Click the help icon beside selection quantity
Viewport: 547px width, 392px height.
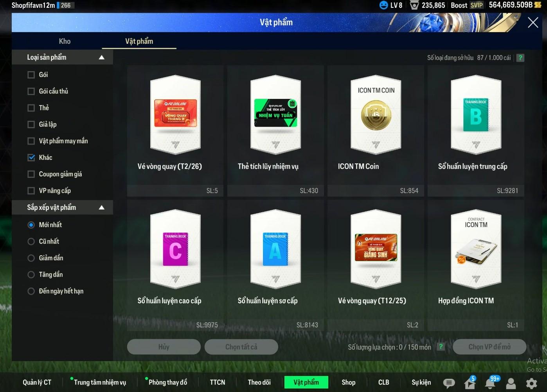[441, 347]
